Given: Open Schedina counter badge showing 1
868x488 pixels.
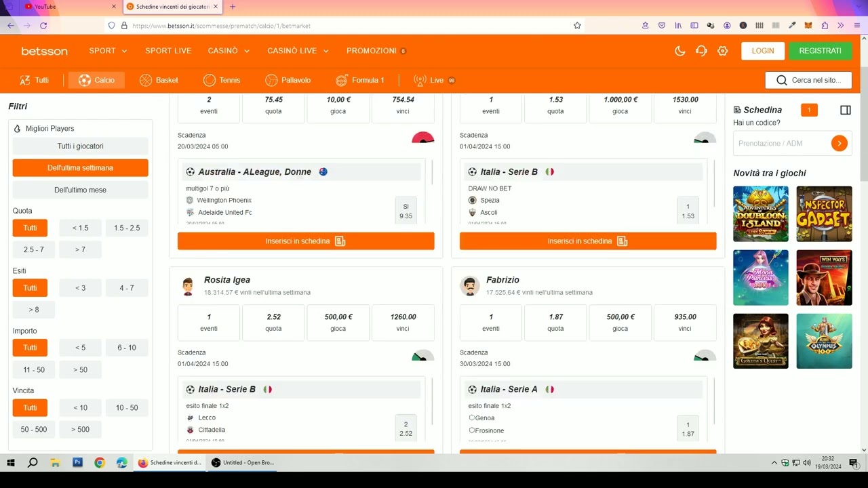Looking at the screenshot, I should click(809, 110).
